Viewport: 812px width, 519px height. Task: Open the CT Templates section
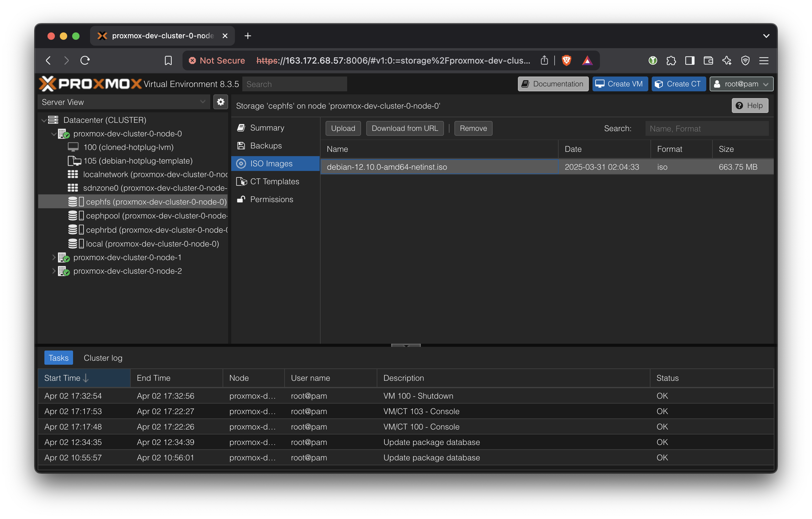coord(274,181)
